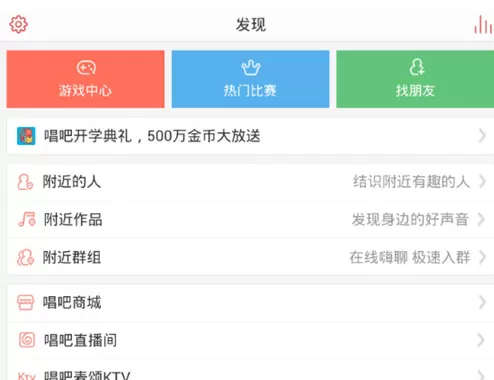Tap chevron on 附近作品 row

pyautogui.click(x=482, y=220)
